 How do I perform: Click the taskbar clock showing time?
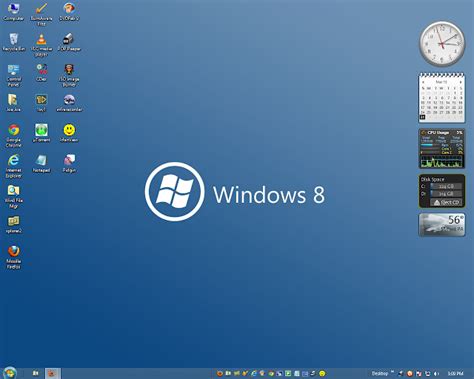click(x=455, y=374)
